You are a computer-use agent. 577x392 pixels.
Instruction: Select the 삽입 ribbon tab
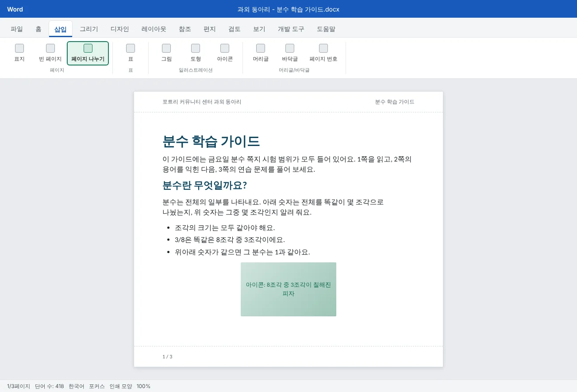pos(61,29)
